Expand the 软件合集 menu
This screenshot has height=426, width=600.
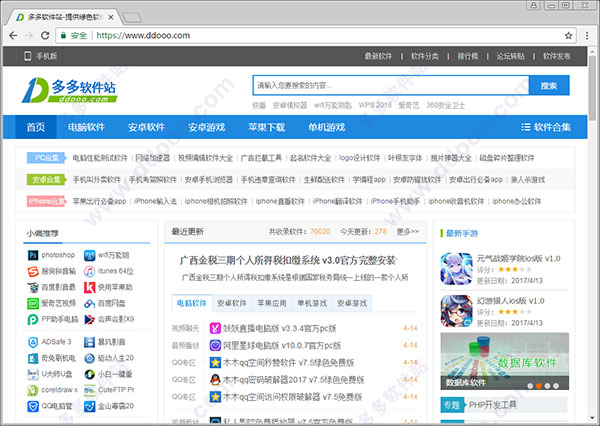click(545, 127)
